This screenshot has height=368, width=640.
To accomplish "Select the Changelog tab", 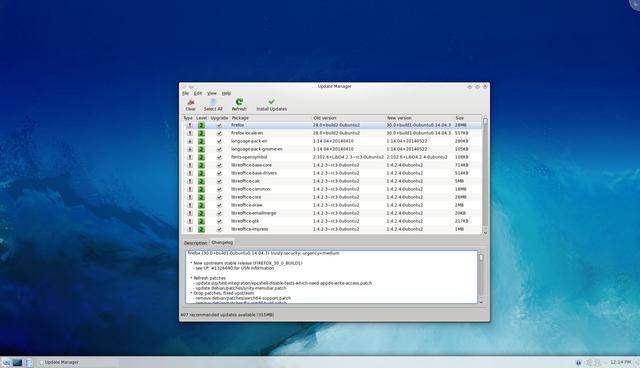I will [222, 242].
